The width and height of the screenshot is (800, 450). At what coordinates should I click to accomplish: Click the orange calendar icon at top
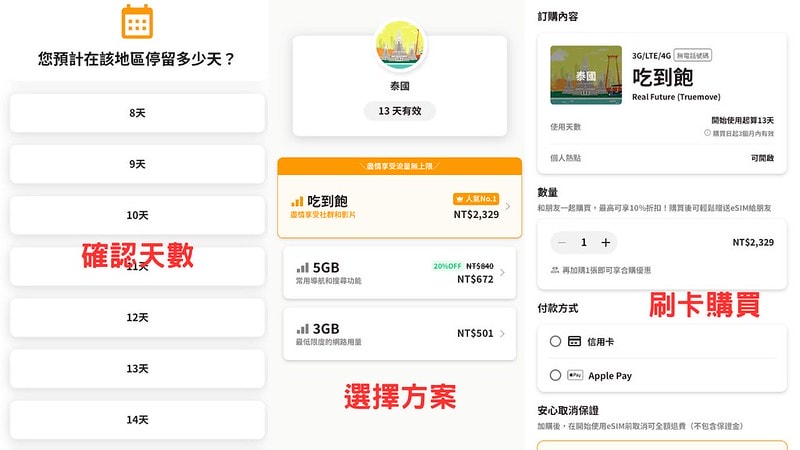click(x=137, y=21)
